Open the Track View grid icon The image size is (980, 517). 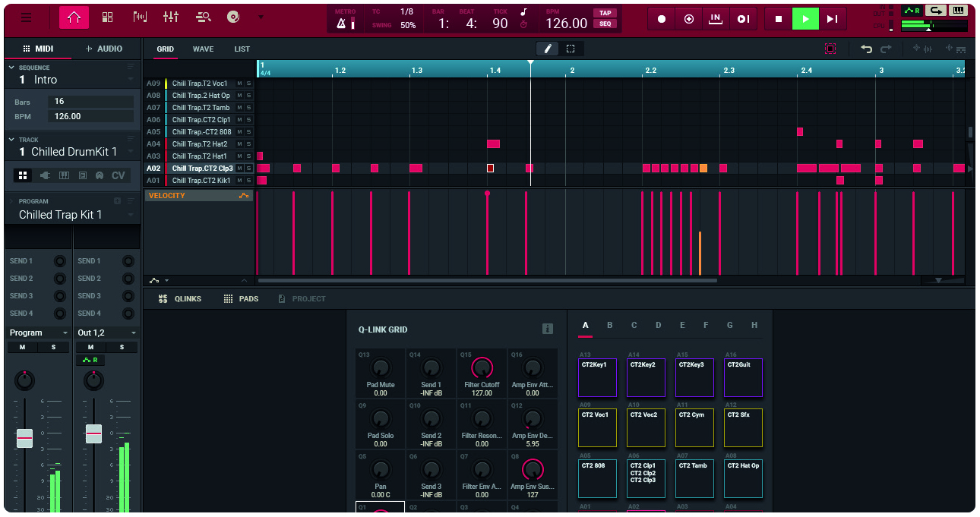(107, 17)
